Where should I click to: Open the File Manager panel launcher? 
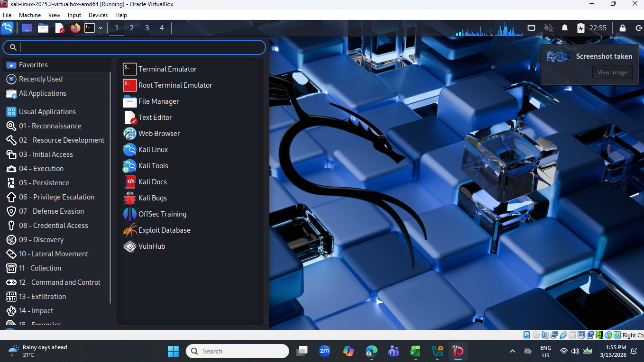click(43, 28)
